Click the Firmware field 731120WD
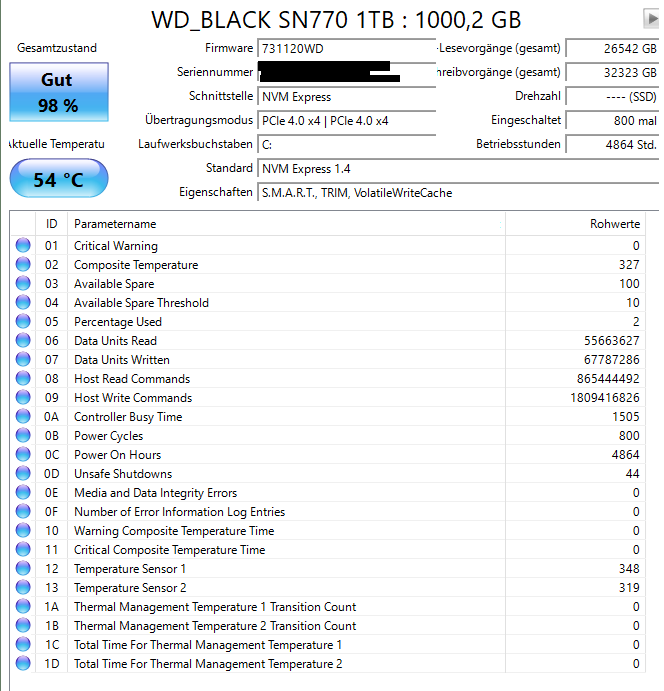The width and height of the screenshot is (664, 691). 347,48
